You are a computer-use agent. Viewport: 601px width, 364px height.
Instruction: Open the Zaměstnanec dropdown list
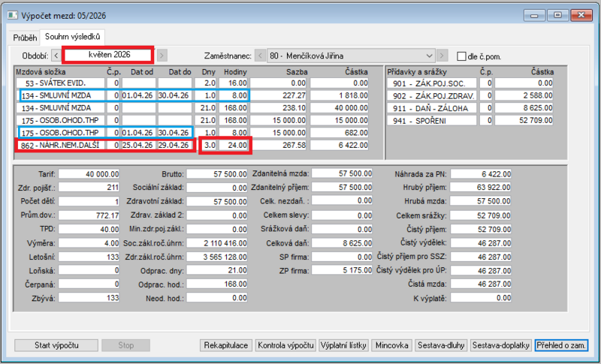(x=429, y=56)
